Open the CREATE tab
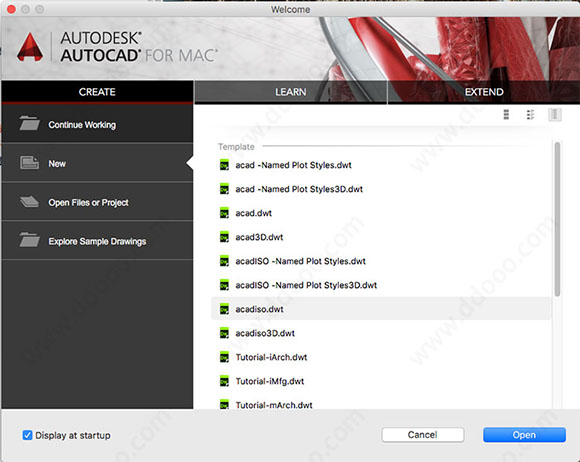The image size is (580, 462). 97,92
